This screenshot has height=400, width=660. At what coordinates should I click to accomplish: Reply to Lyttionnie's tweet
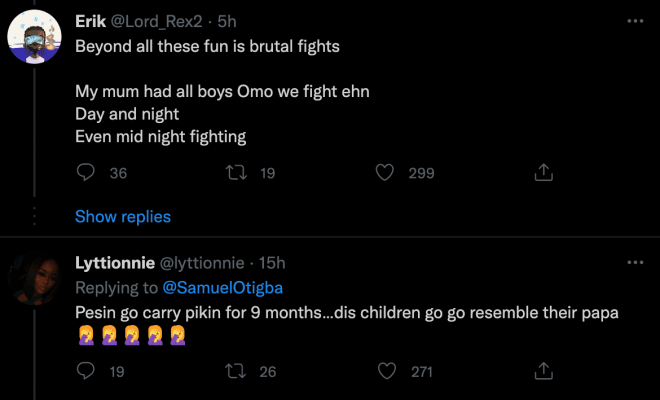click(x=86, y=371)
